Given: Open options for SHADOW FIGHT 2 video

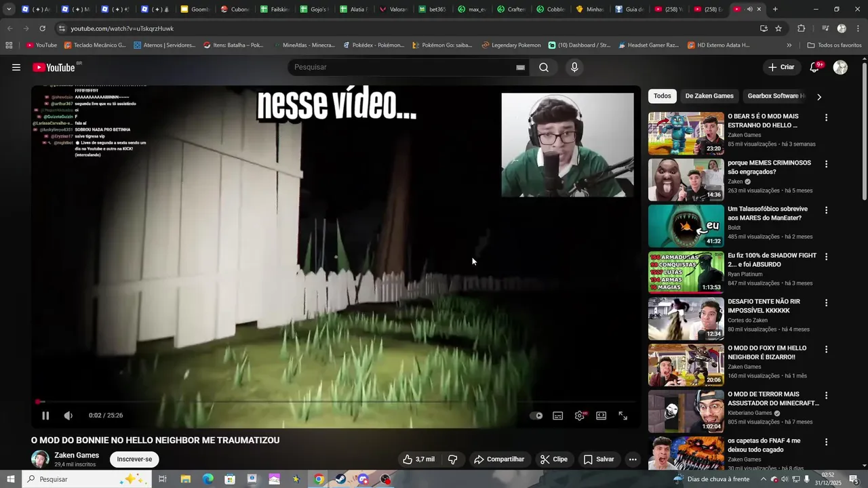Looking at the screenshot, I should pyautogui.click(x=826, y=257).
